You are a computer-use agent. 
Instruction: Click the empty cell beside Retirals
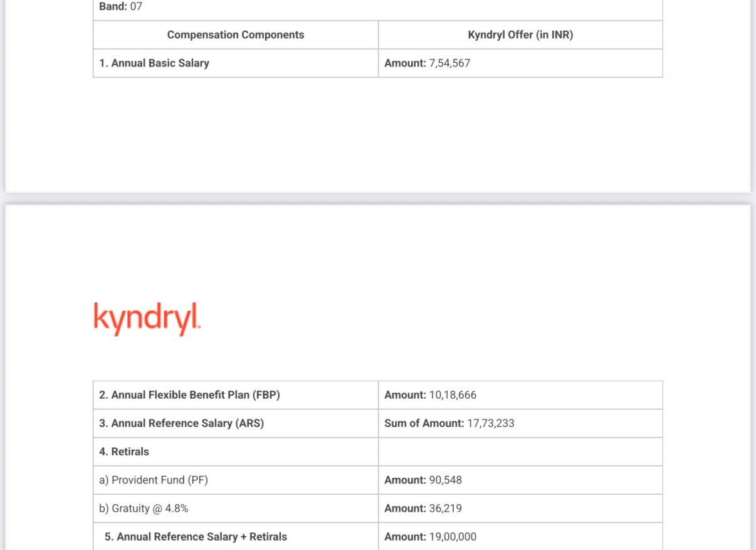[x=520, y=452]
